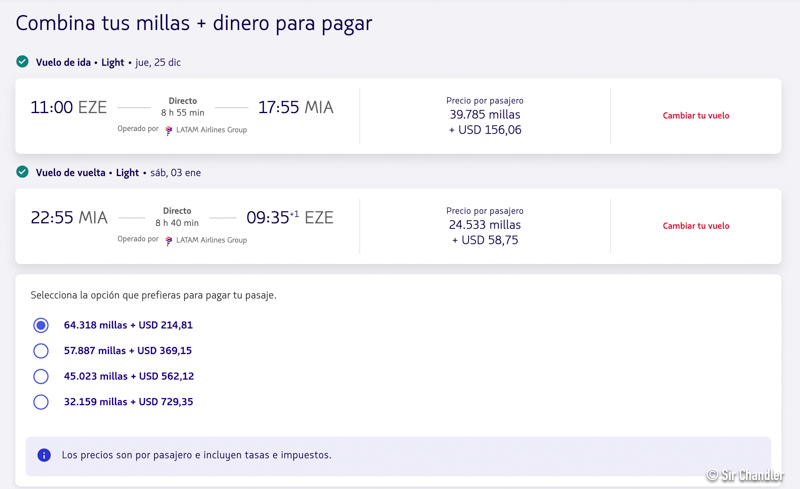Choose the 45.023 millas + USD 562,12 option

41,377
